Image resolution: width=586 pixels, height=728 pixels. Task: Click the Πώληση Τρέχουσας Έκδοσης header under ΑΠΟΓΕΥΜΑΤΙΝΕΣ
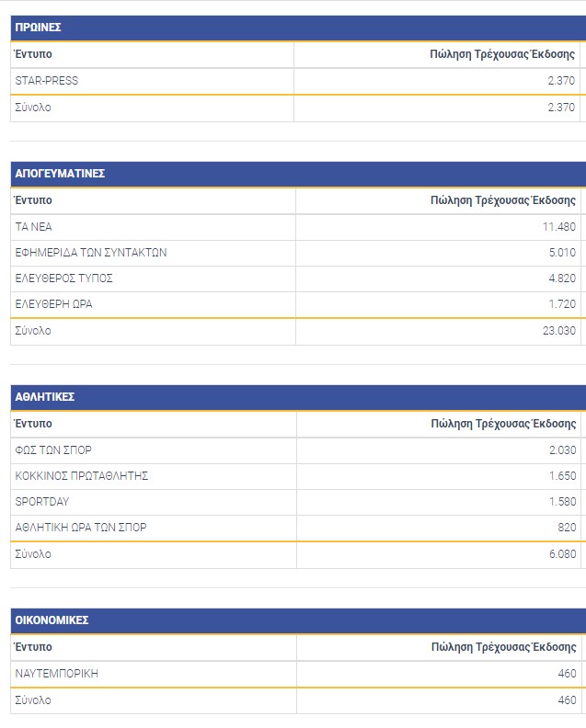502,200
